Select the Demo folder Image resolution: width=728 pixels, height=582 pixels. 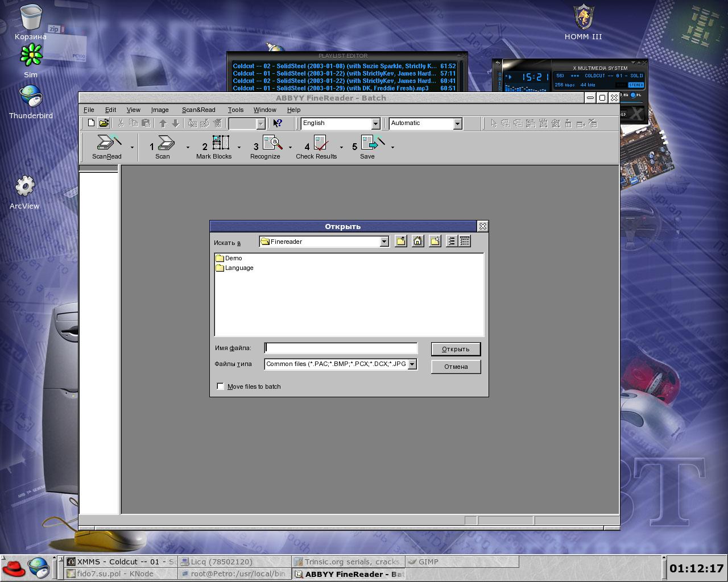[x=233, y=258]
